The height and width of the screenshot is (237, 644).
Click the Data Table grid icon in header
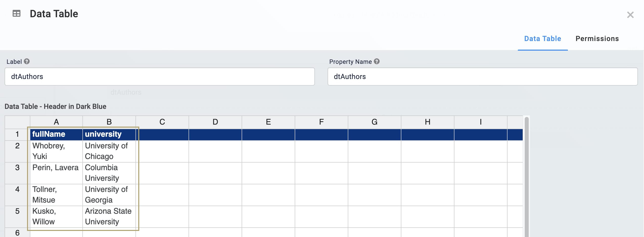point(16,14)
